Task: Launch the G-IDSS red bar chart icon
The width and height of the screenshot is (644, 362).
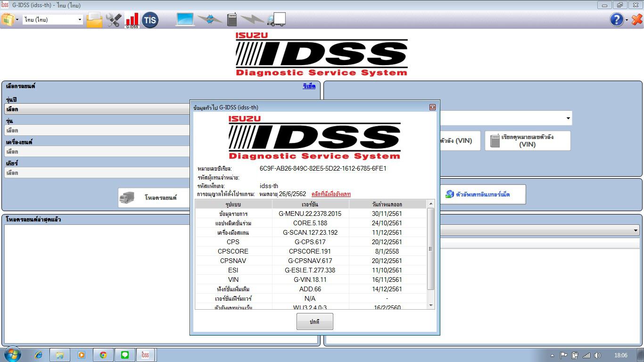Action: pyautogui.click(x=132, y=20)
